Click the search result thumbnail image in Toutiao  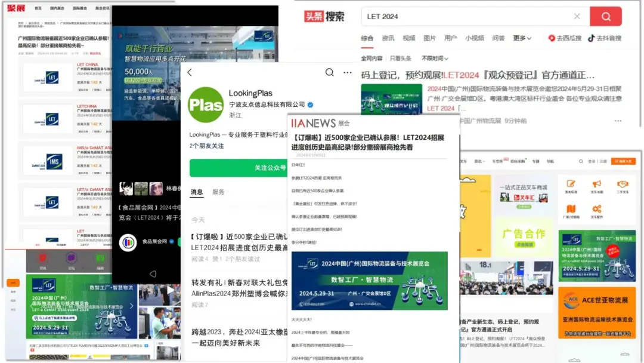click(391, 99)
